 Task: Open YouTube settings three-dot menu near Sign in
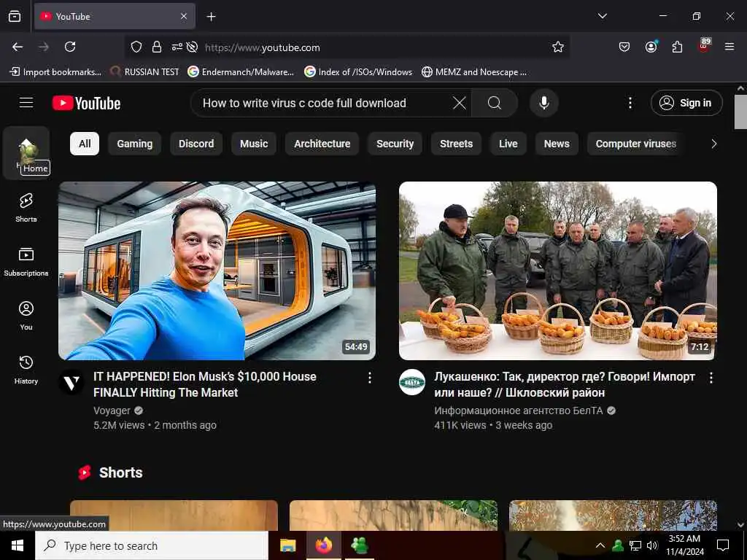(630, 103)
